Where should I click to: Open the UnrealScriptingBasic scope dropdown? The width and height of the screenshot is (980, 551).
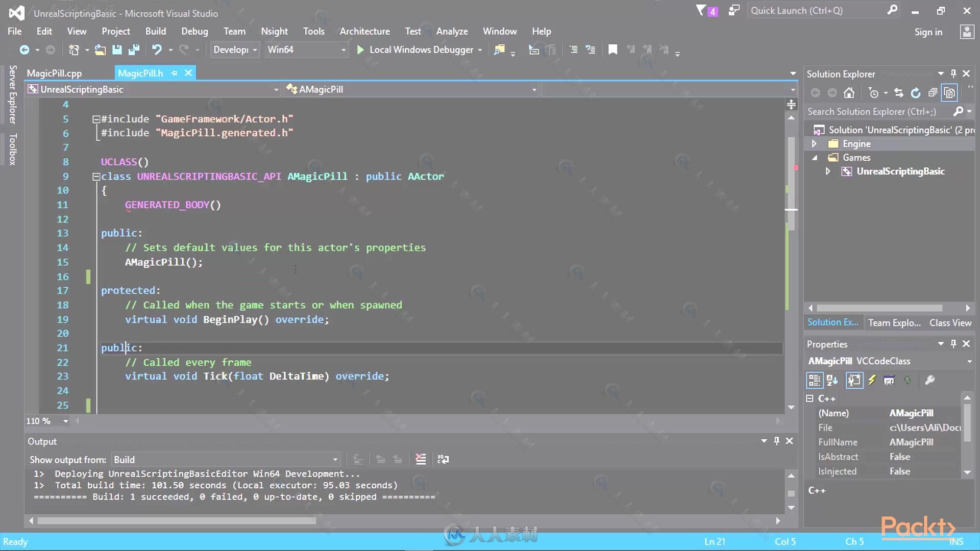pyautogui.click(x=153, y=89)
